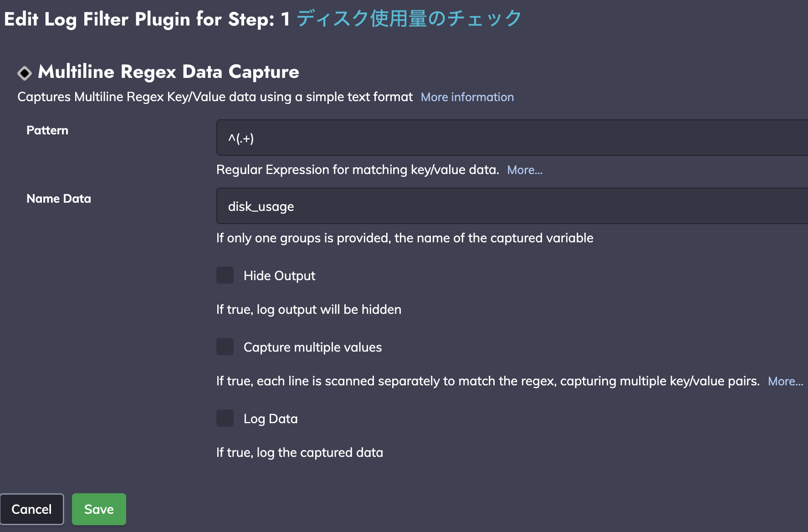Open the ディスク使用量のチェック step link

click(409, 19)
